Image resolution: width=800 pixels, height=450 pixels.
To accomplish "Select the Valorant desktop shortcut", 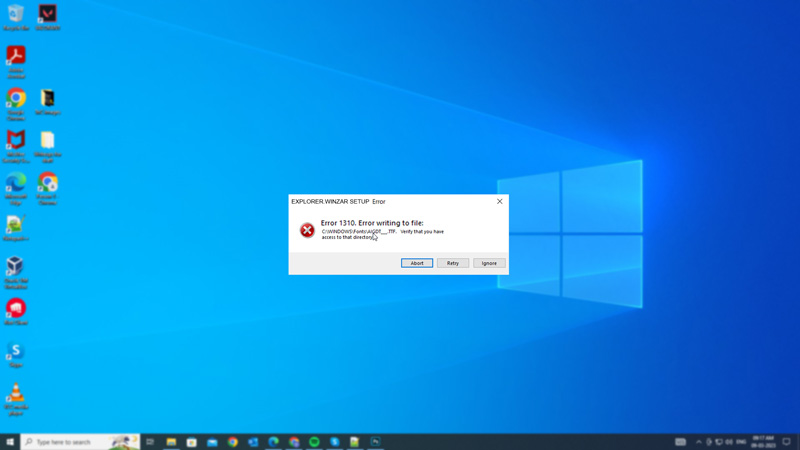I will click(47, 17).
